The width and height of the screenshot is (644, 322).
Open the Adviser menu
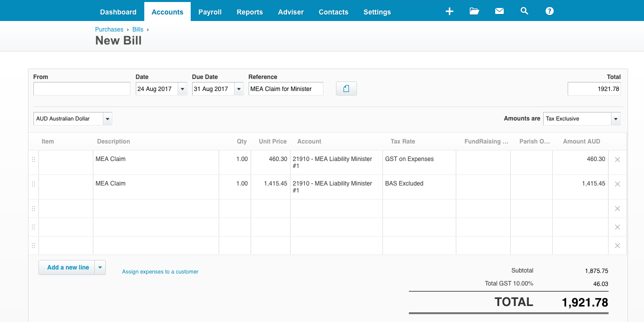[291, 12]
